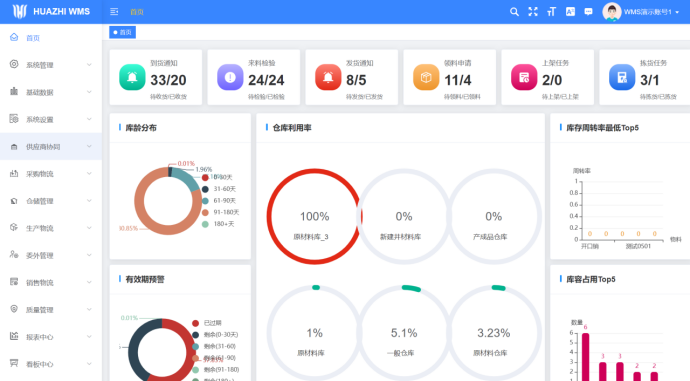The height and width of the screenshot is (381, 690).
Task: Click the search icon in top bar
Action: coord(514,12)
